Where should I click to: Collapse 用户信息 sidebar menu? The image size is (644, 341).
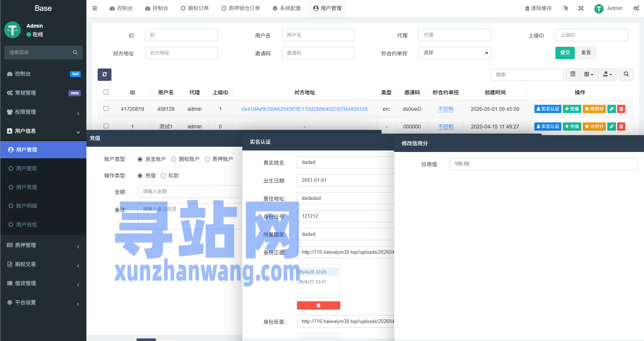click(43, 131)
